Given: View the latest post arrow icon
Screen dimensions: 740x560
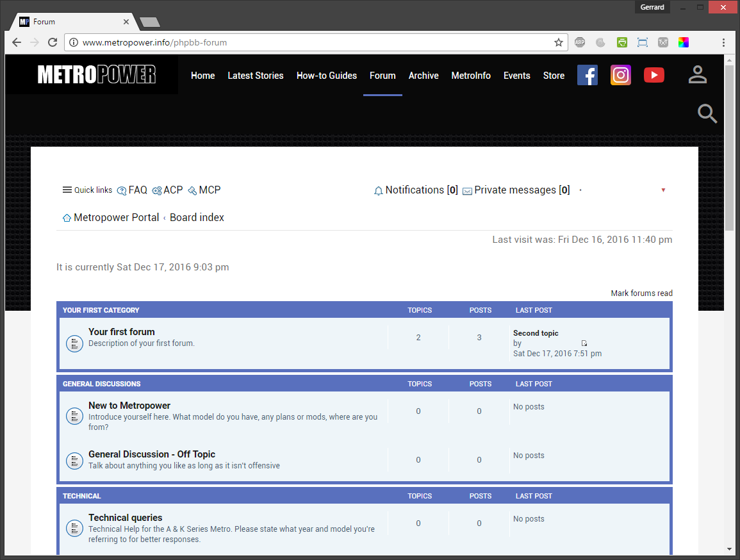Looking at the screenshot, I should click(584, 343).
